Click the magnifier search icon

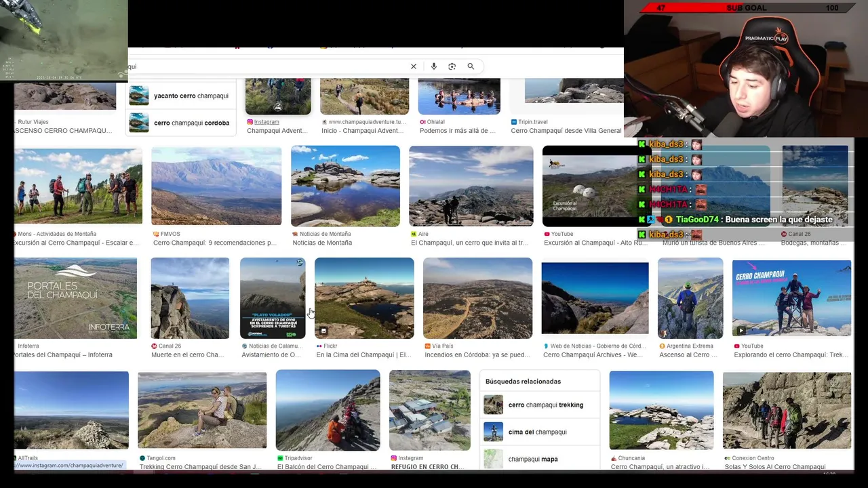(471, 66)
